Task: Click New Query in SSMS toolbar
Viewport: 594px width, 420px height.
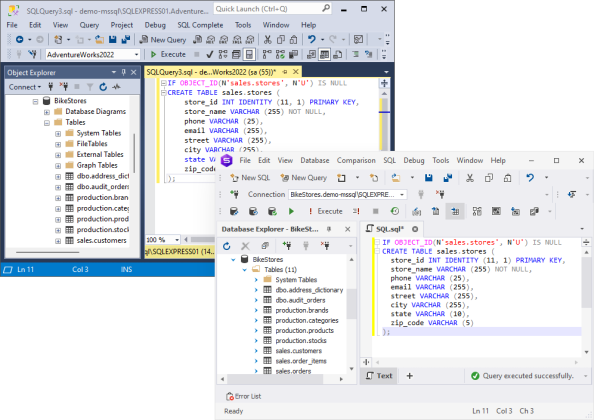Action: 163,40
